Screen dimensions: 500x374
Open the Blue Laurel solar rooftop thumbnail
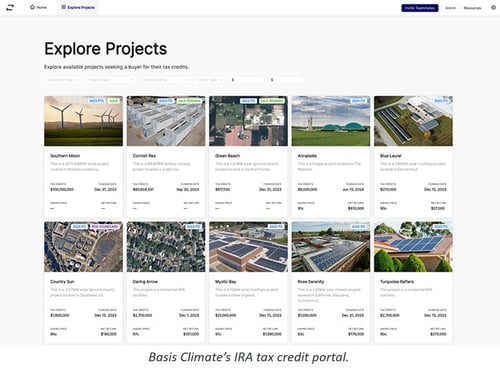coord(413,121)
